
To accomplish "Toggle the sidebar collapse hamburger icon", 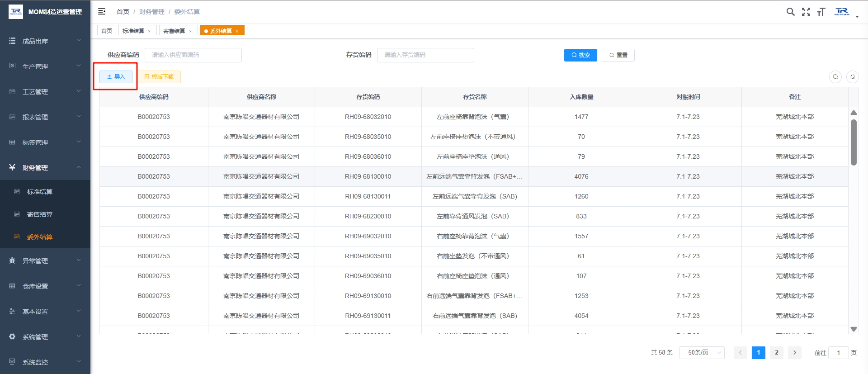I will point(102,11).
